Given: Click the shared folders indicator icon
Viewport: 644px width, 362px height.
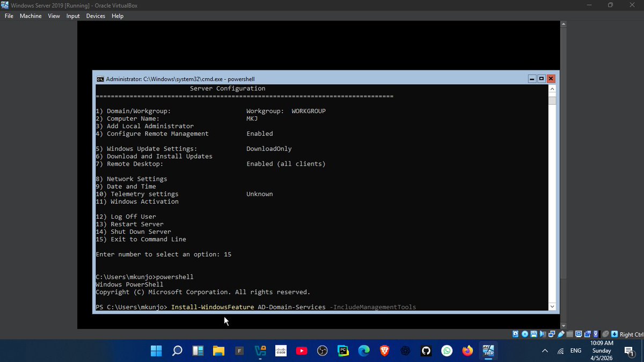Looking at the screenshot, I should 569,334.
